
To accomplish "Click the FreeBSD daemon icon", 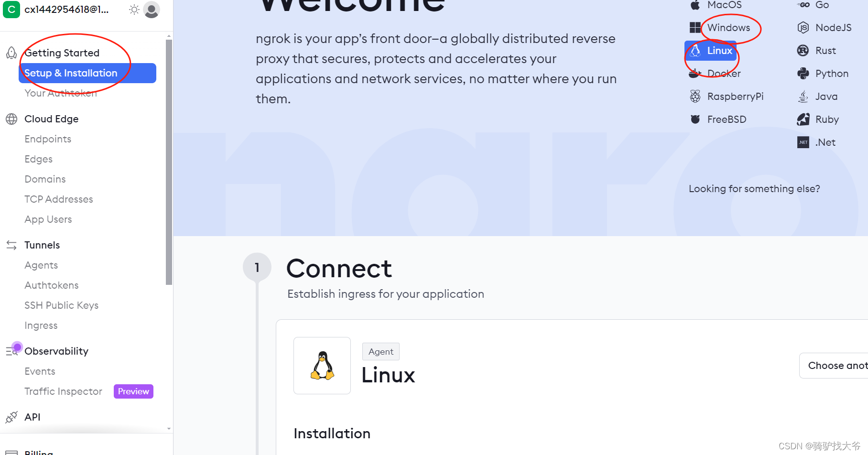I will tap(695, 119).
